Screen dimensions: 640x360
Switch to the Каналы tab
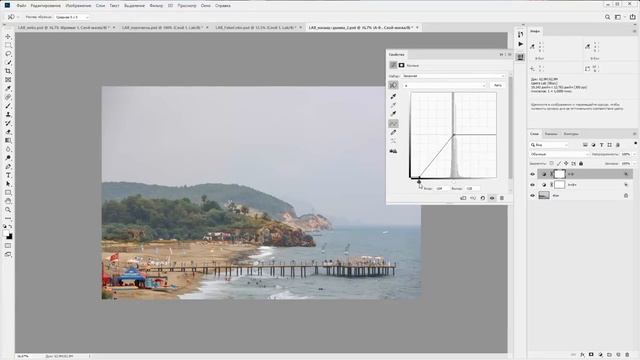point(551,134)
